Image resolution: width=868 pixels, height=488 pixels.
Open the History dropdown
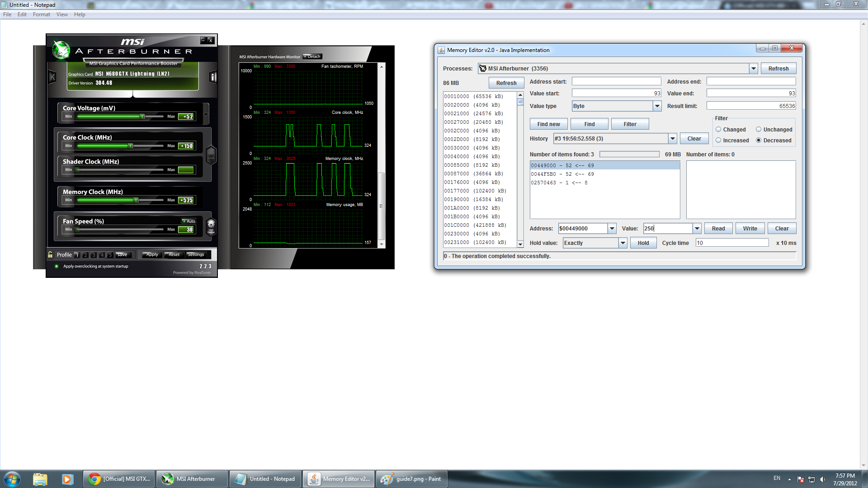coord(673,139)
